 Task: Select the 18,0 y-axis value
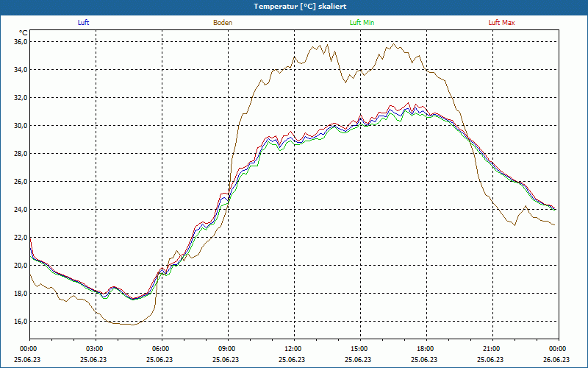coord(21,293)
